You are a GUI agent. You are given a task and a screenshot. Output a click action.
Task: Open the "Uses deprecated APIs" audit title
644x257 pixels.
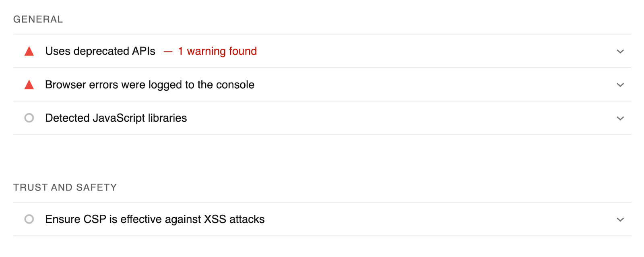coord(100,51)
